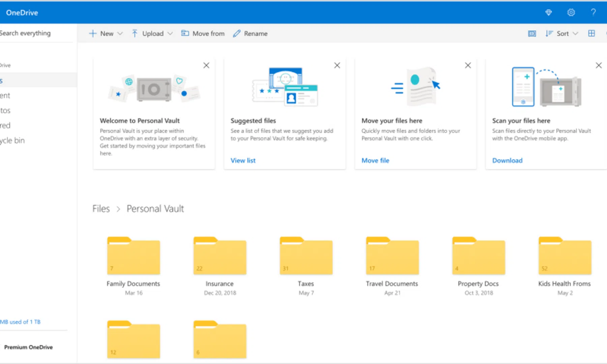Screen dimensions: 607x364
Task: Click the Premium OneDrive label
Action: tap(28, 347)
